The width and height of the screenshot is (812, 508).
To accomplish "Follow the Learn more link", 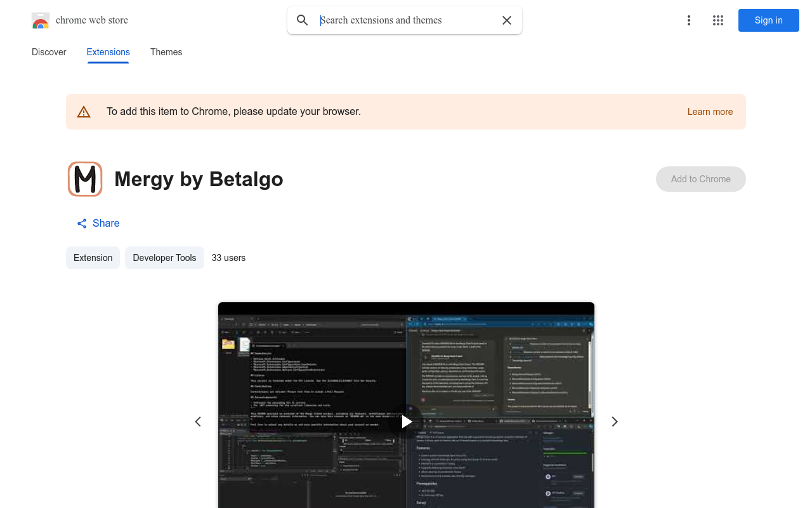I will click(x=710, y=112).
